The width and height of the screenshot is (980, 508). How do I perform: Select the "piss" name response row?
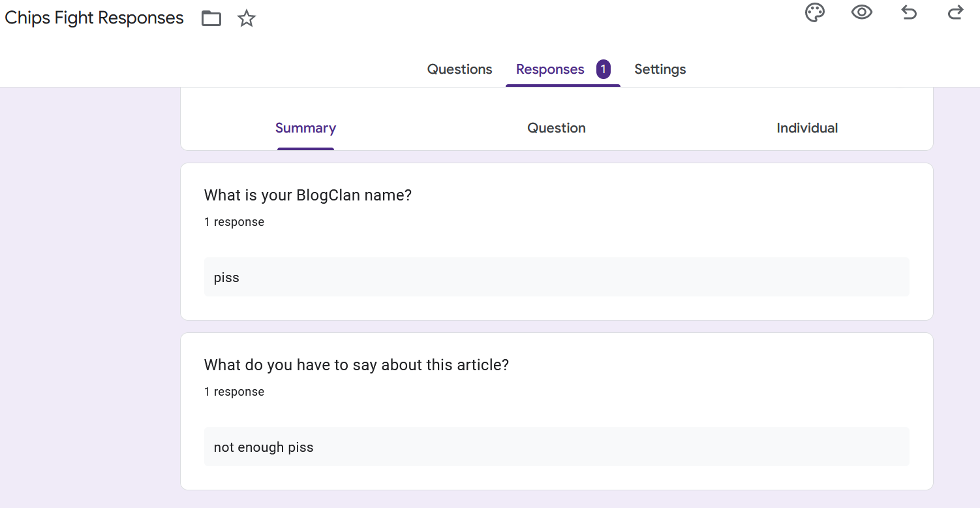pos(557,277)
